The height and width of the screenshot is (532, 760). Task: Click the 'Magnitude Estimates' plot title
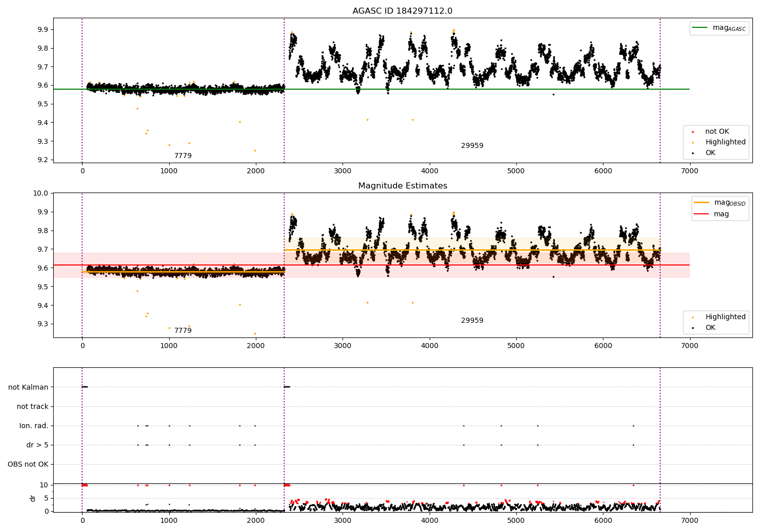pyautogui.click(x=402, y=186)
